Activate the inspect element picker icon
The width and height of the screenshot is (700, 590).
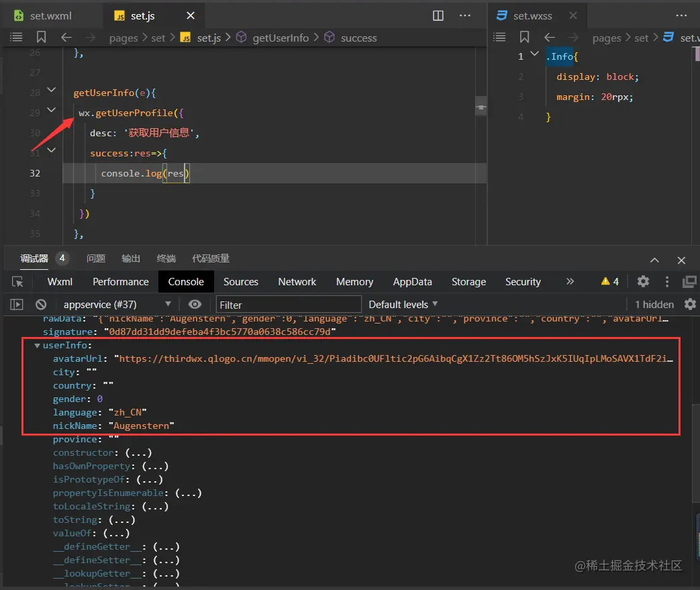click(17, 282)
